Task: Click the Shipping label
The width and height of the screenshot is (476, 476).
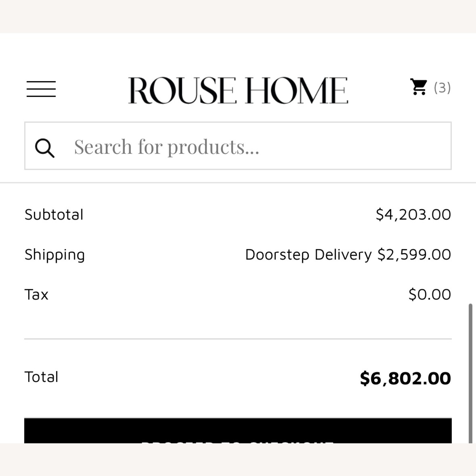Action: pos(55,255)
